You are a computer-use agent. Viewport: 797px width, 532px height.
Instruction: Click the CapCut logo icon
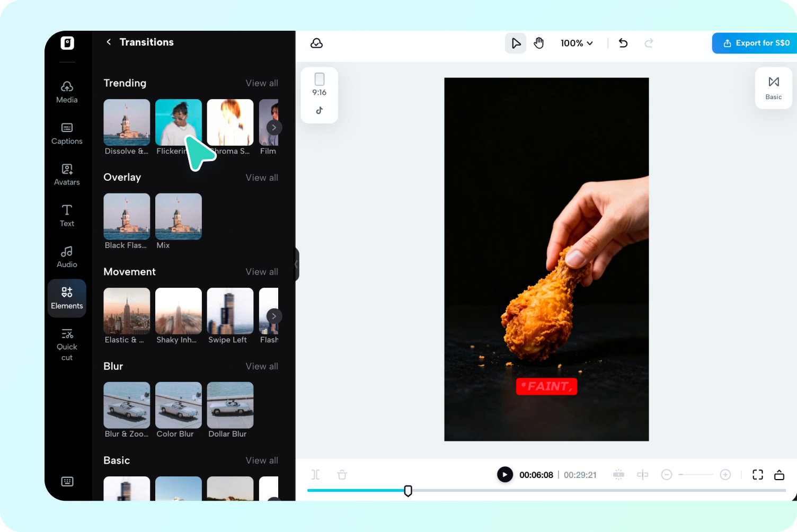coord(67,43)
